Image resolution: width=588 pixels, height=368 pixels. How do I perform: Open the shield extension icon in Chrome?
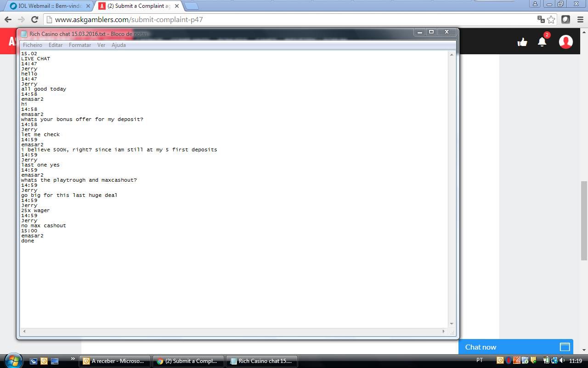pos(566,19)
